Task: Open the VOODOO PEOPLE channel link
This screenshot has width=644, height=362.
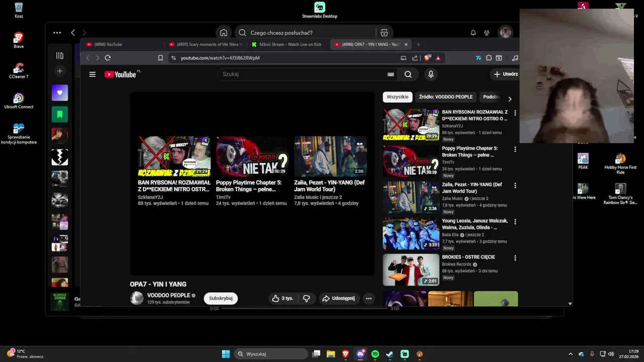Action: click(x=169, y=295)
